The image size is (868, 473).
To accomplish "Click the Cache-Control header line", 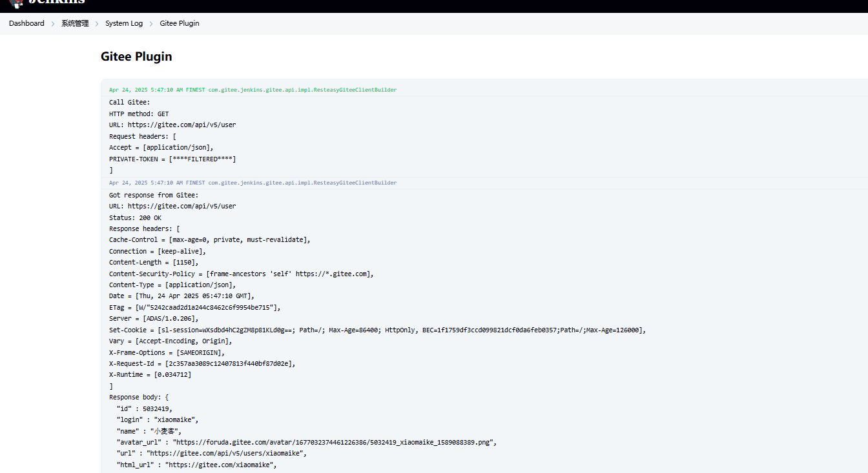I will [210, 239].
